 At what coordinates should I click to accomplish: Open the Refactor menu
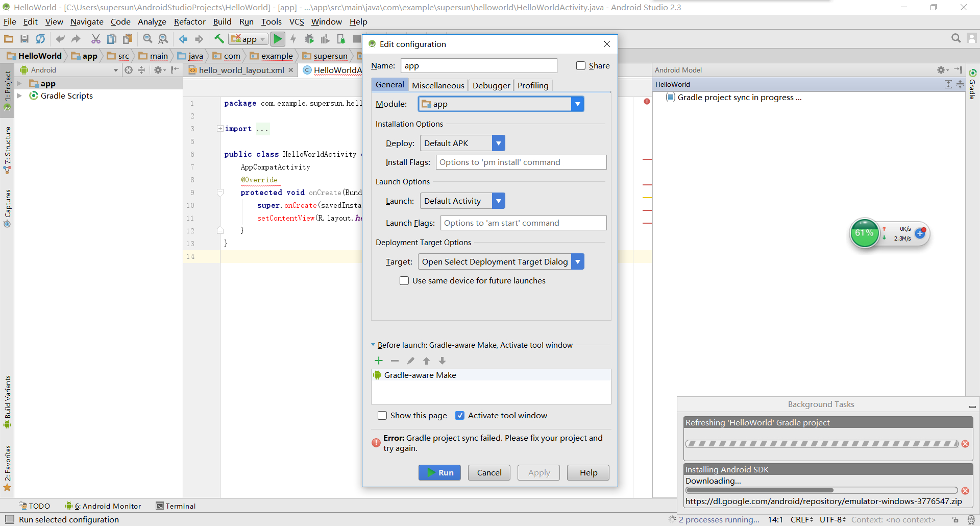(x=189, y=22)
